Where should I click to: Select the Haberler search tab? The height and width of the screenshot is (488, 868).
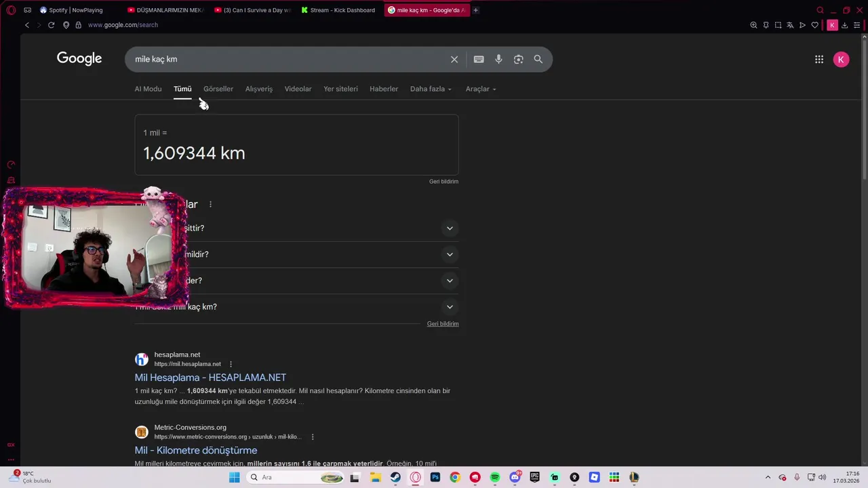coord(384,89)
